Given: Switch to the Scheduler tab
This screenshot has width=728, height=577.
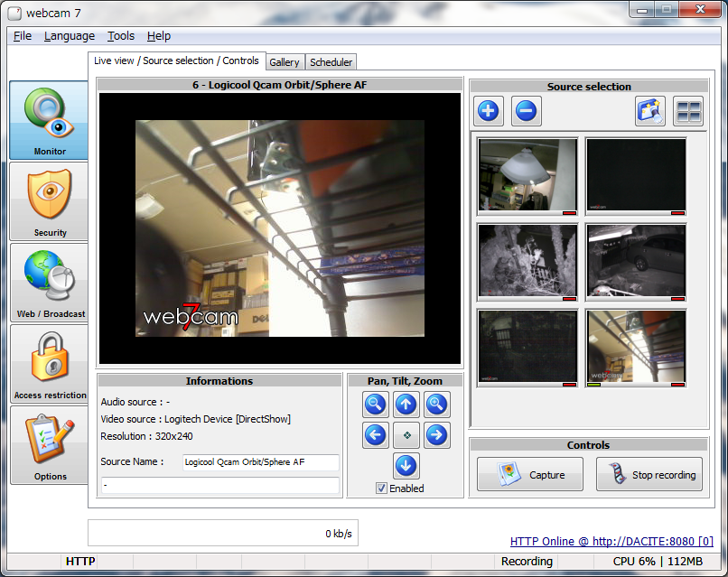Looking at the screenshot, I should [x=331, y=62].
